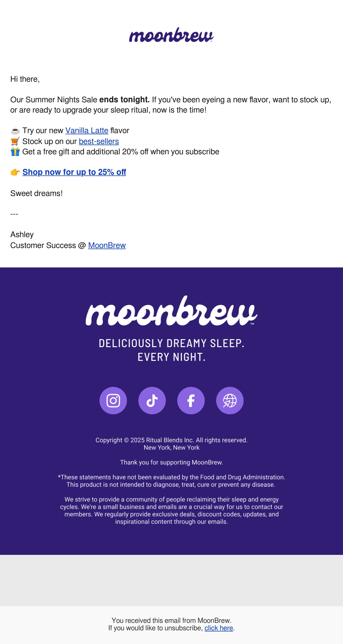Screen dimensions: 343x644
Task: Click the globe website icon
Action: pos(230,401)
